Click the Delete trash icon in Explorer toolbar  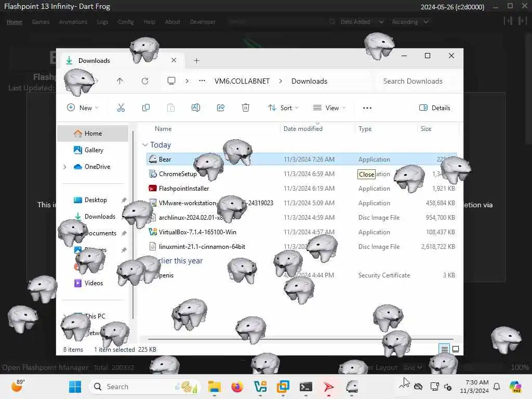click(x=246, y=108)
